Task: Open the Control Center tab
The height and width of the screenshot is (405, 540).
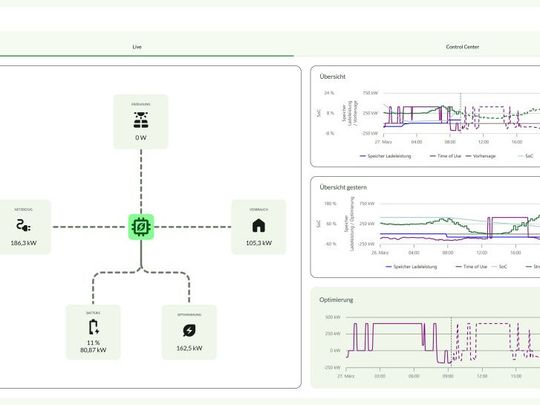Action: tap(462, 47)
